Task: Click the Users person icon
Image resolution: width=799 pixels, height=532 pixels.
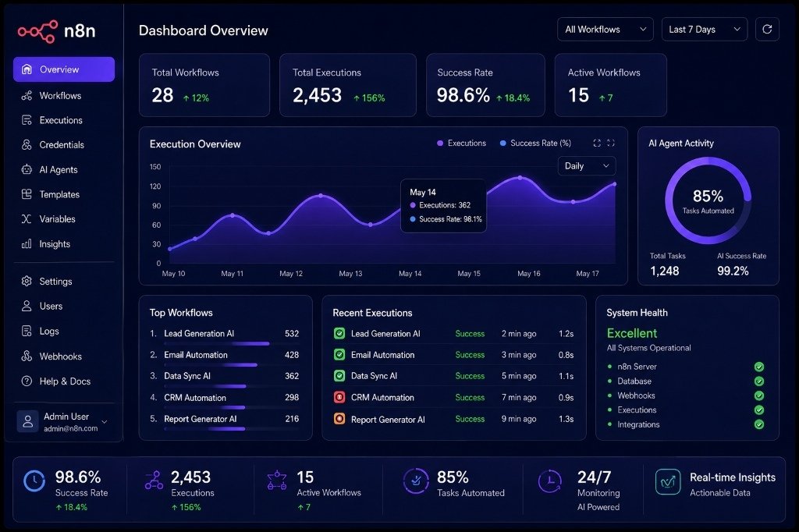Action: click(x=27, y=307)
